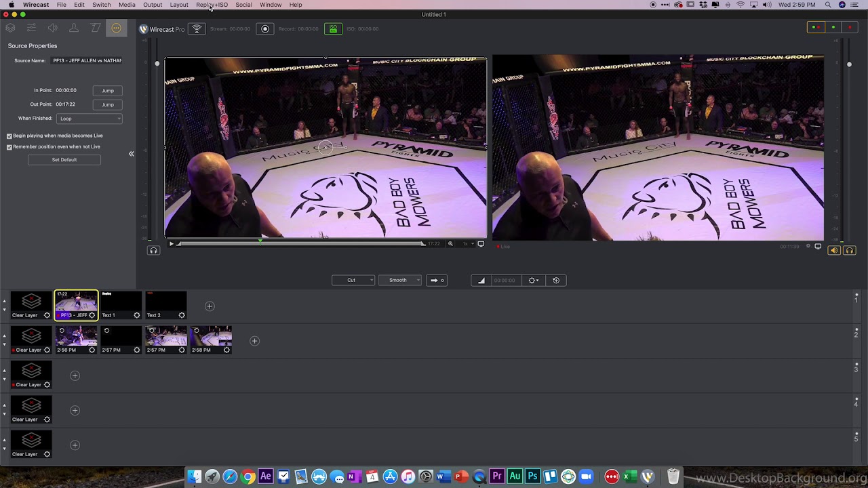
Task: Select Clear Layer on layer 3
Action: pyautogui.click(x=31, y=375)
